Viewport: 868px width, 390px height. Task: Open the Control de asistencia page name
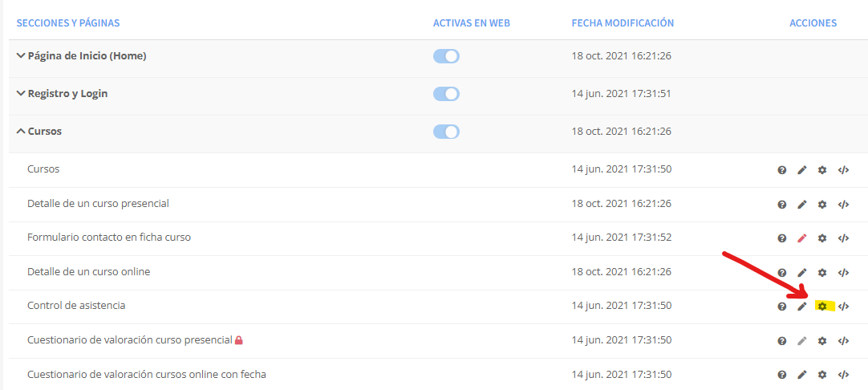(76, 305)
